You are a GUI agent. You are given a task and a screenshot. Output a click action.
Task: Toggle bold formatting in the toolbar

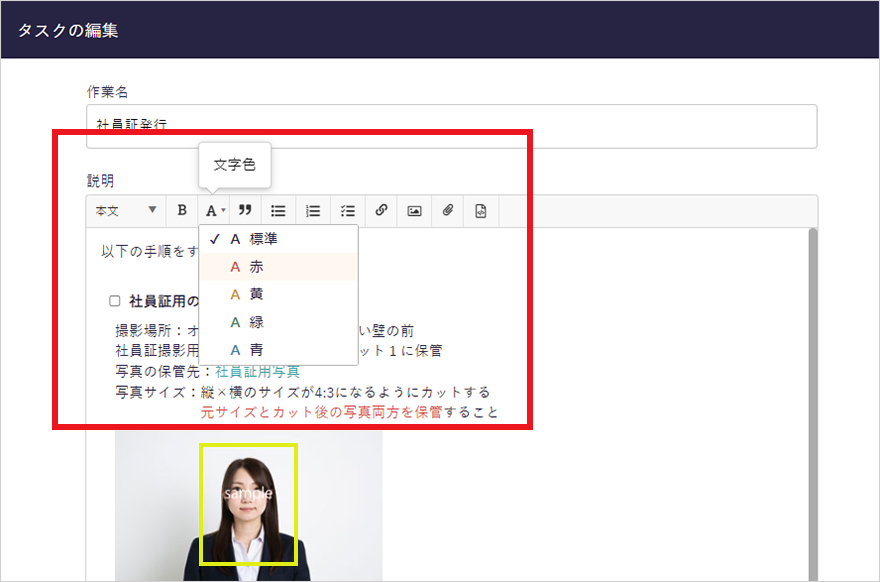[x=182, y=211]
